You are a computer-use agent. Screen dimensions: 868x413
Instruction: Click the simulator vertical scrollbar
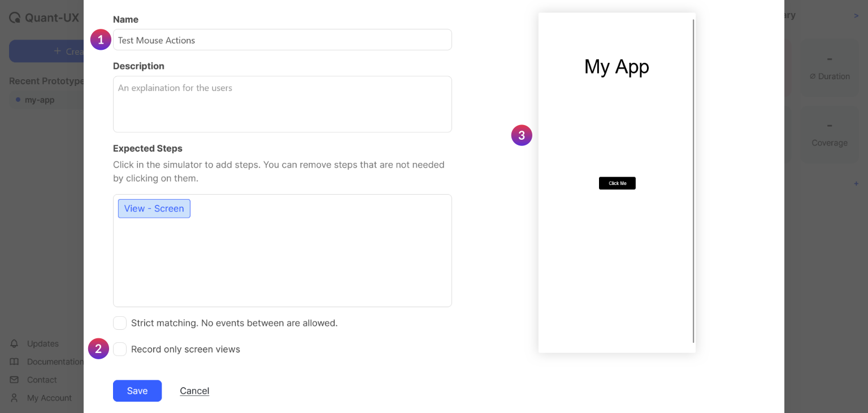(693, 181)
